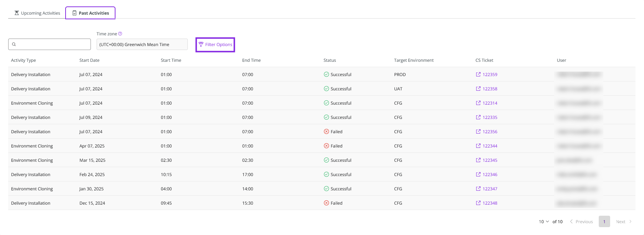644x235 pixels.
Task: Click the search magnifier icon
Action: pyautogui.click(x=14, y=44)
